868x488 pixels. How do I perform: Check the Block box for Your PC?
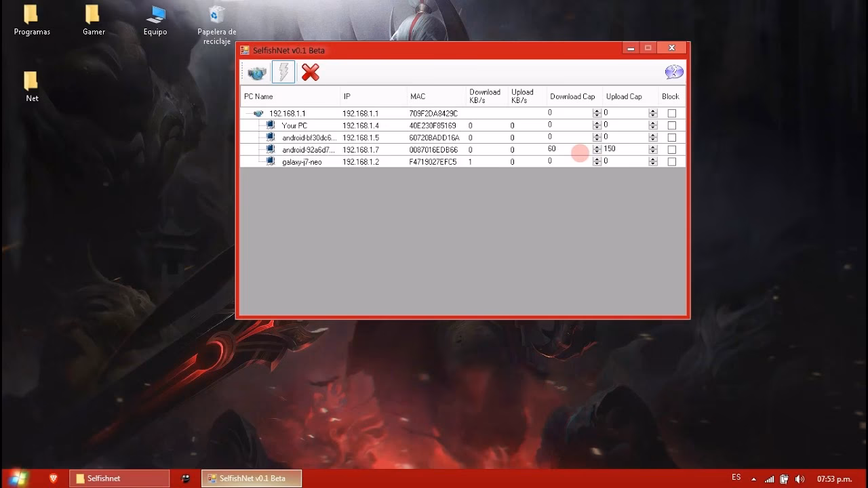click(x=671, y=125)
